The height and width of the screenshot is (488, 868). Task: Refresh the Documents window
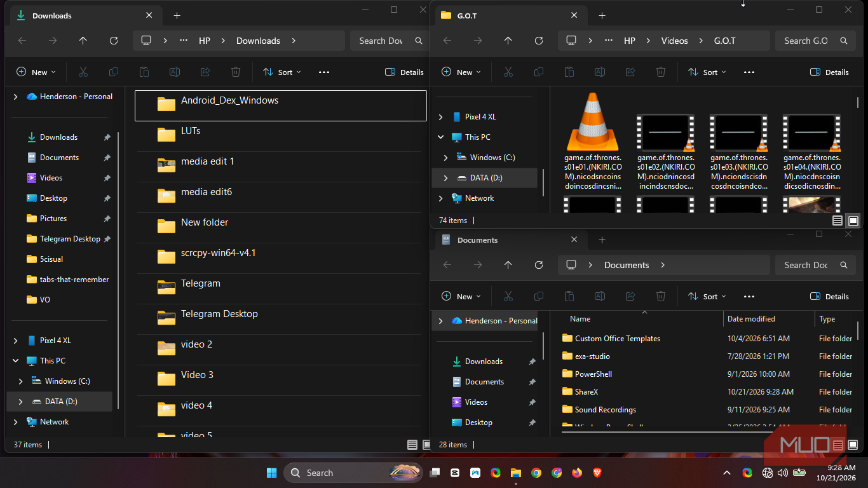click(x=539, y=265)
